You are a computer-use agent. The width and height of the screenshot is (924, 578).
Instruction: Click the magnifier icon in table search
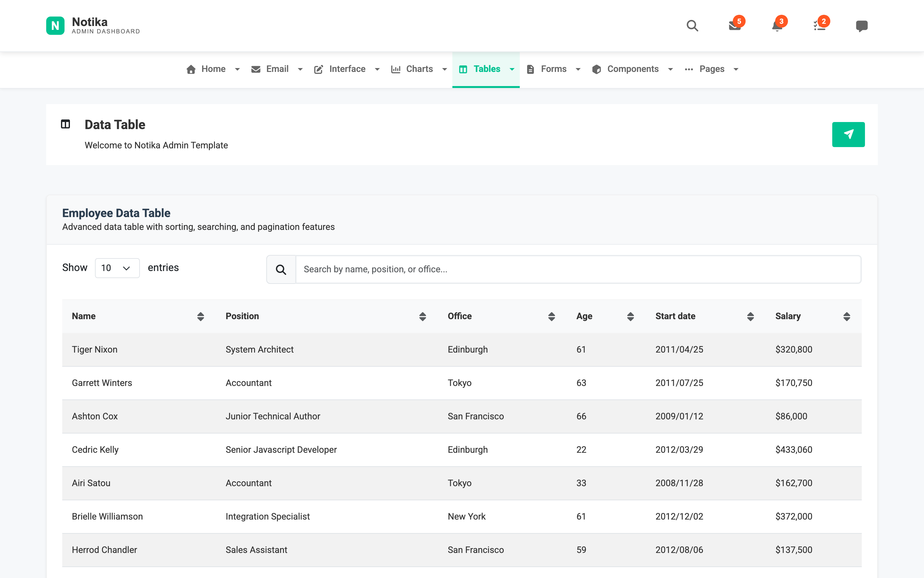(x=281, y=269)
